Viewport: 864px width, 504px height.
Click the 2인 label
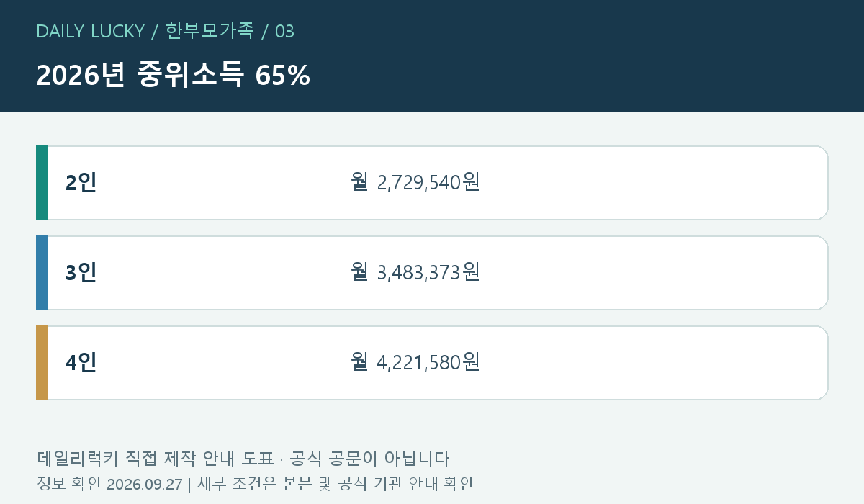click(x=81, y=183)
